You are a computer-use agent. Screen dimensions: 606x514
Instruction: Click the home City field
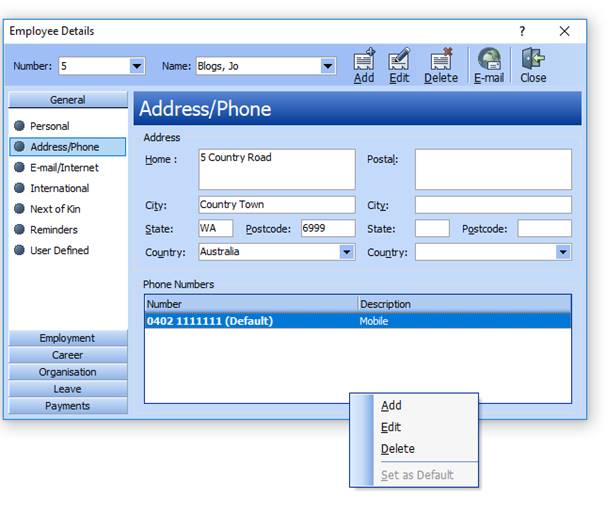click(277, 205)
